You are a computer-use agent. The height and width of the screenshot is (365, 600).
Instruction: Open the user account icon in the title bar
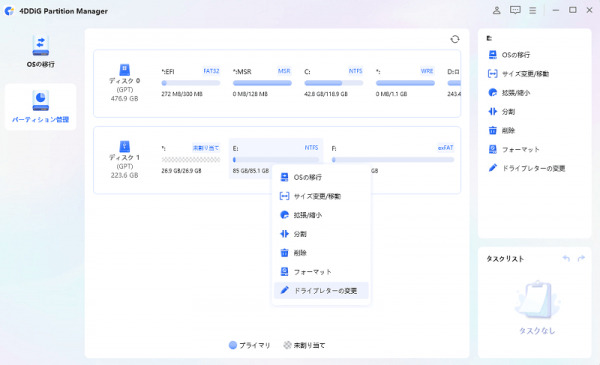click(x=496, y=10)
